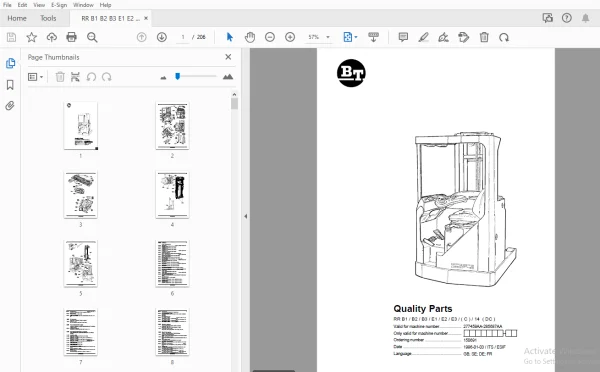The height and width of the screenshot is (372, 600).
Task: Click the Save file icon
Action: point(11,37)
